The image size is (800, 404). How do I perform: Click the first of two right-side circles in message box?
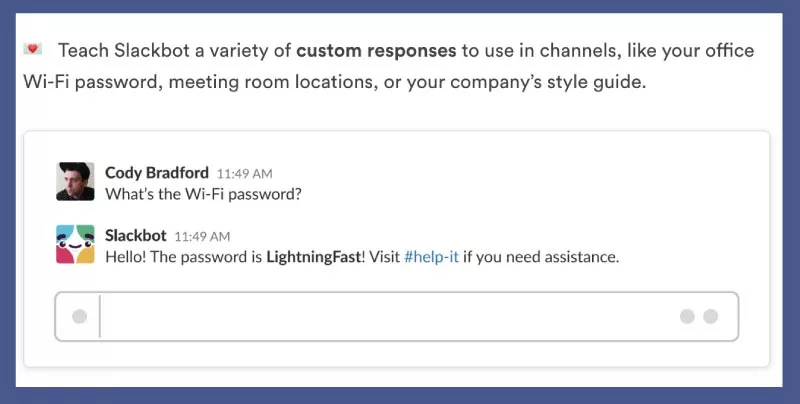click(687, 317)
